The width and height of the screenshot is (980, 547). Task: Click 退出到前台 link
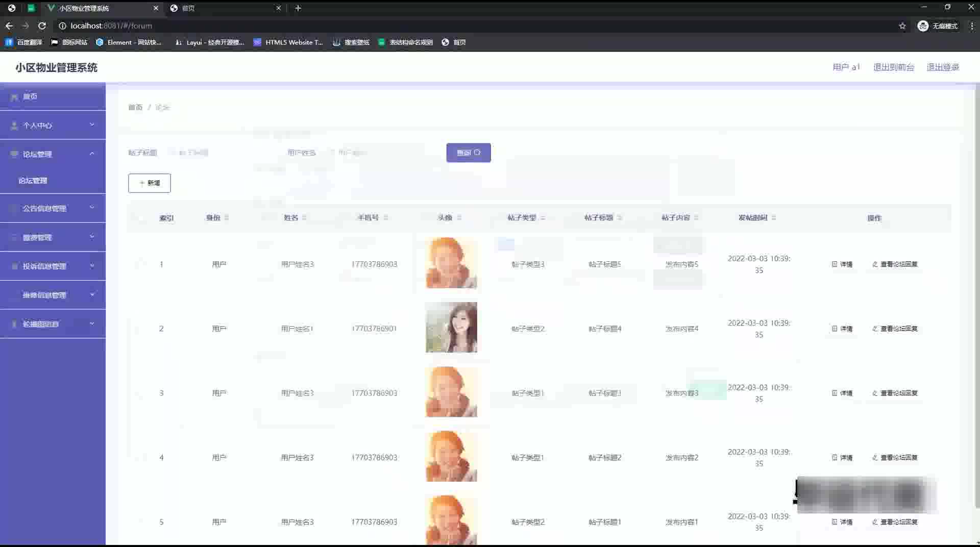(894, 67)
